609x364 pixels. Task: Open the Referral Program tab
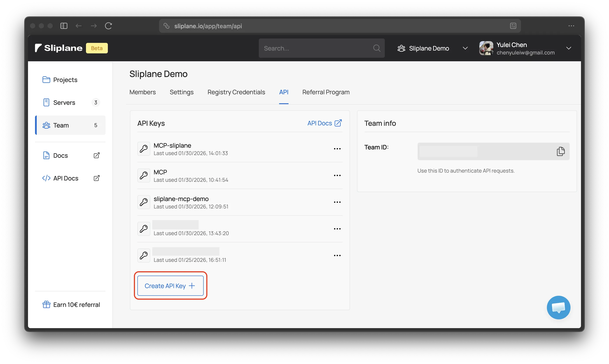coord(326,92)
